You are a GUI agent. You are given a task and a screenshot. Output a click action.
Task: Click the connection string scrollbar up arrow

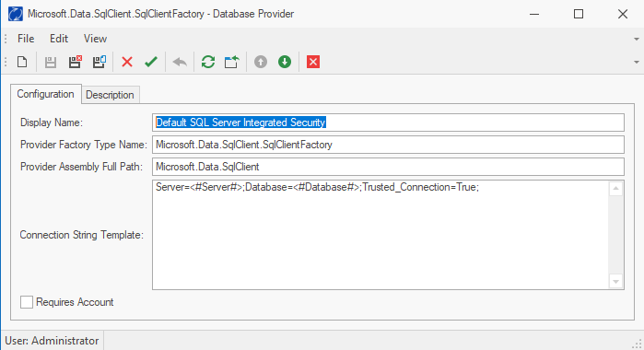615,189
